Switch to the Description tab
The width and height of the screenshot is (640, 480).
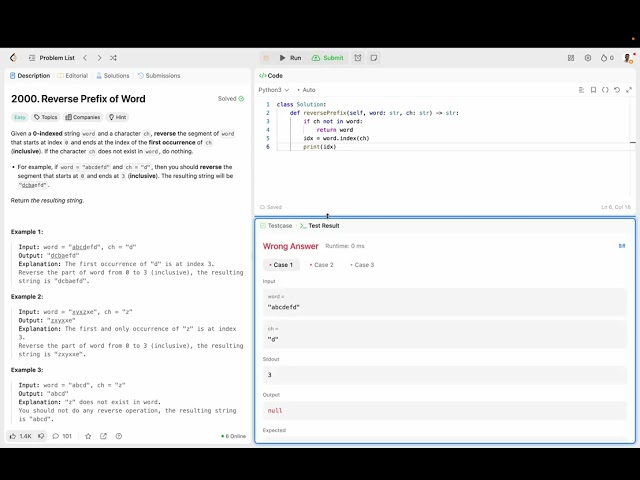30,76
